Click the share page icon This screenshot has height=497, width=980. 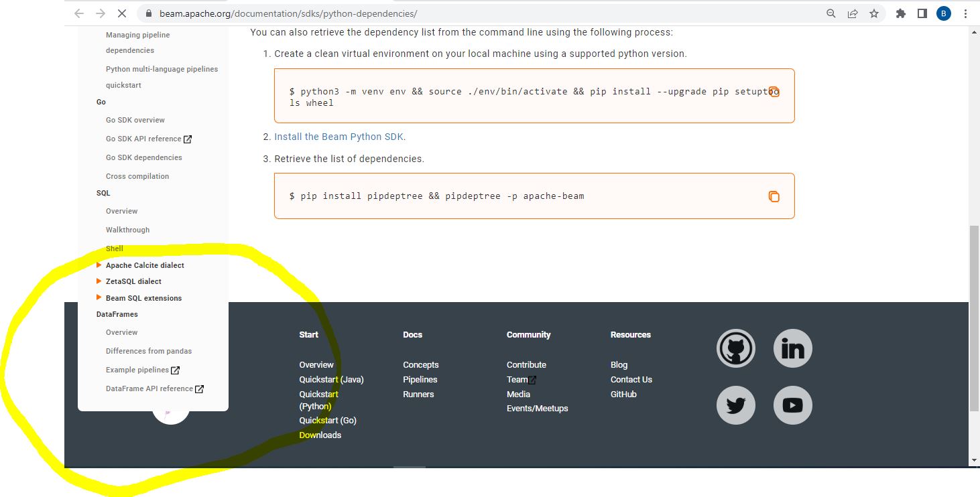[x=853, y=13]
